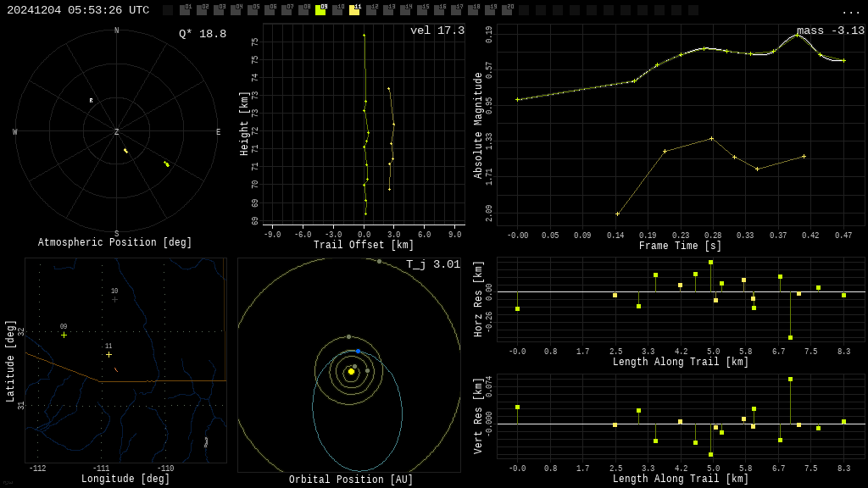Click the Z zenith marker on sky plot
868x488 pixels.
coord(117,132)
